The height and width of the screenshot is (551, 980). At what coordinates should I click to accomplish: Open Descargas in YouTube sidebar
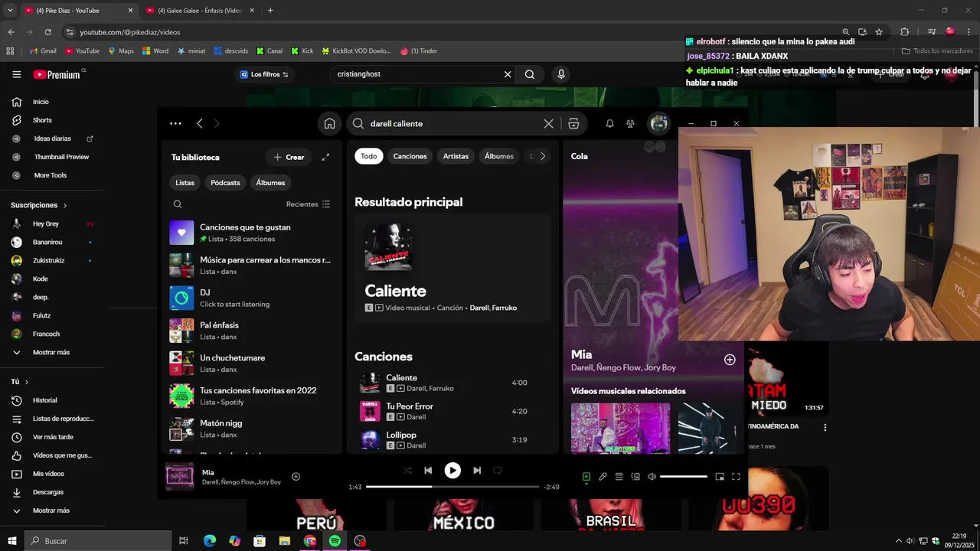point(52,492)
